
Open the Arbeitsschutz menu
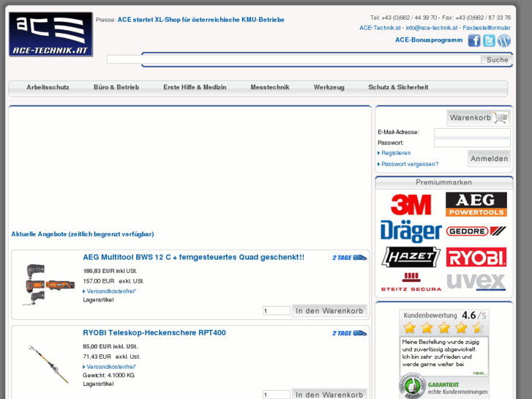pyautogui.click(x=48, y=87)
